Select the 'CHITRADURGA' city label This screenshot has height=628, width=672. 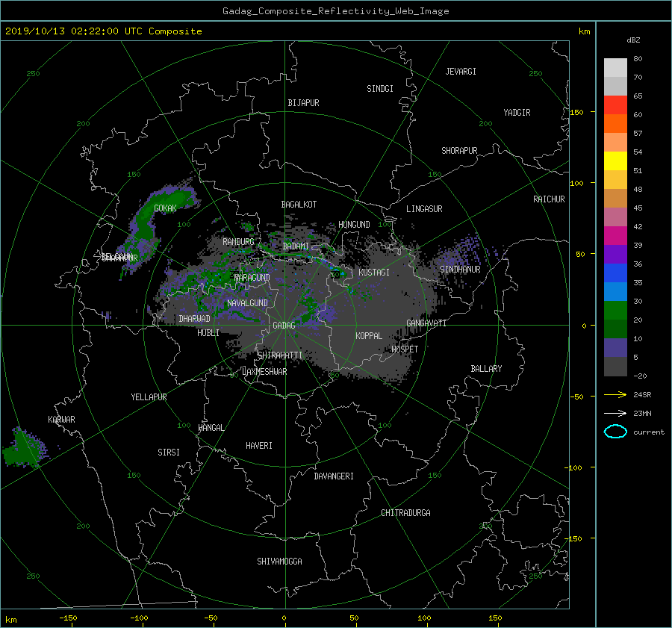tap(406, 513)
